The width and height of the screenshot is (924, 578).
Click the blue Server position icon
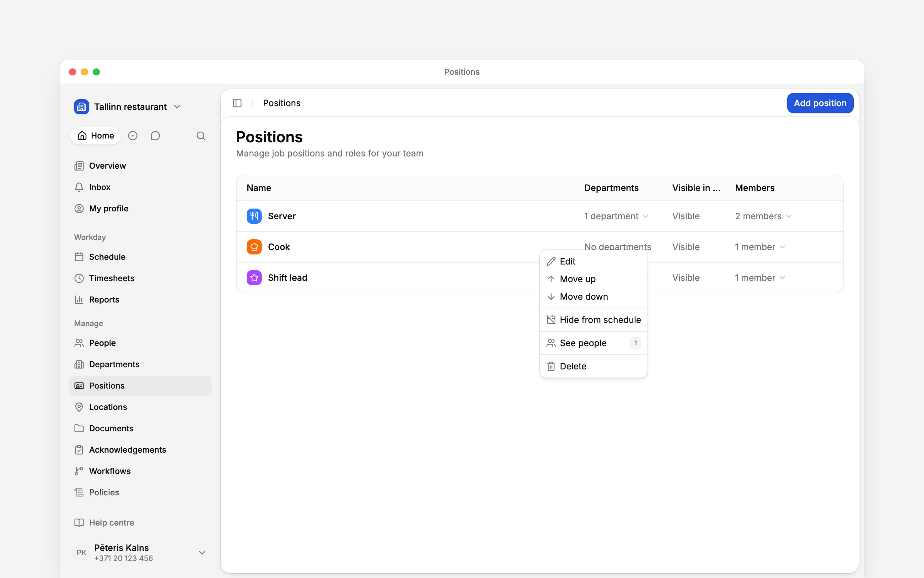point(254,216)
